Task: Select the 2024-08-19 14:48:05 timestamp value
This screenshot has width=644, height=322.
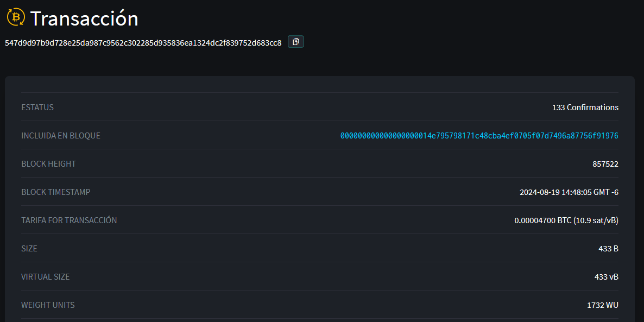Action: pos(569,192)
